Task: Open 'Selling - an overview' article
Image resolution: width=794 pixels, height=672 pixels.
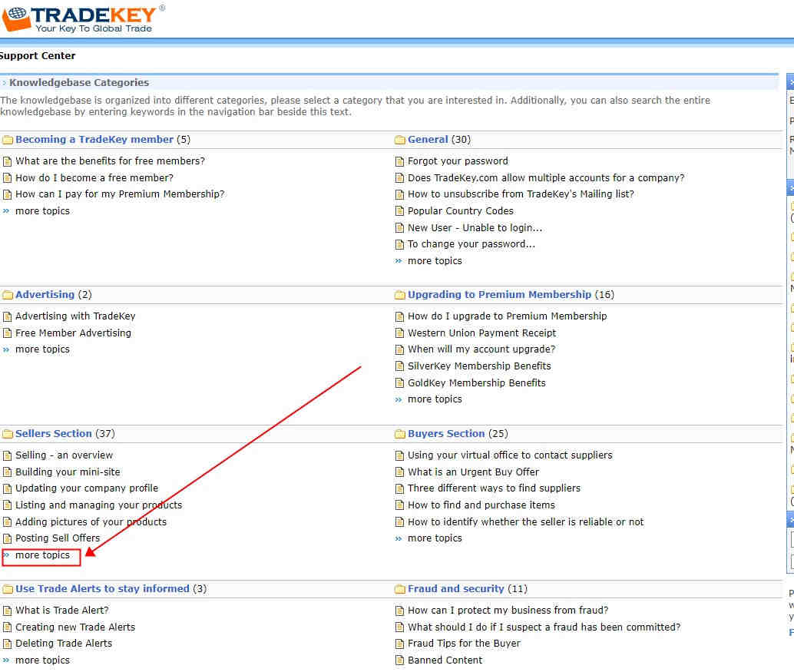Action: [x=64, y=455]
